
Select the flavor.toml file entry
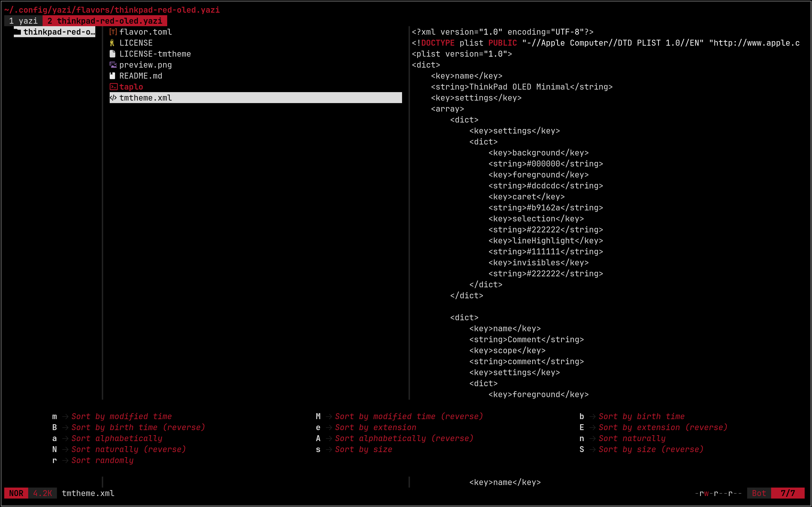click(145, 32)
